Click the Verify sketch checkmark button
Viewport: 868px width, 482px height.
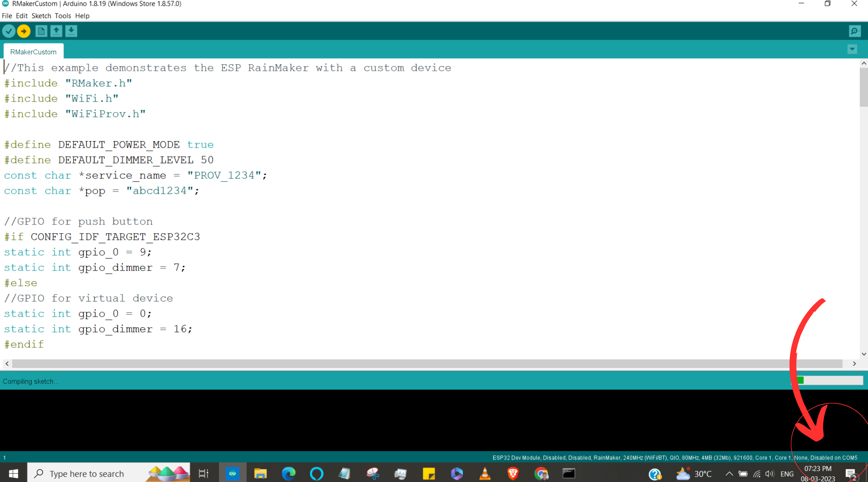click(x=9, y=31)
